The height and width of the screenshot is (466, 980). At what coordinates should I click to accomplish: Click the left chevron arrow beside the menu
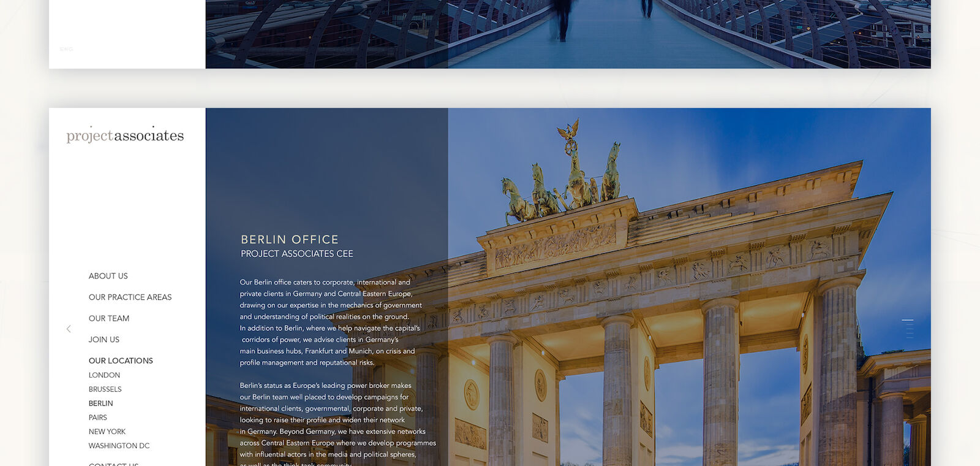pyautogui.click(x=69, y=329)
